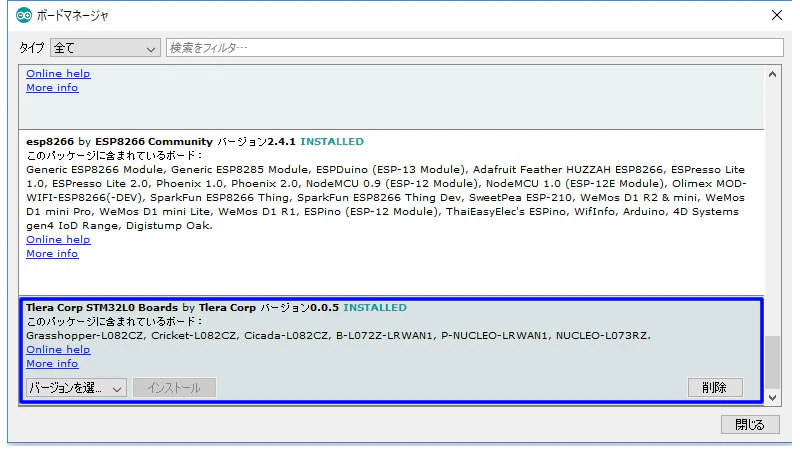
Task: Expand the バージョンを選 version select dropdown
Action: point(76,388)
